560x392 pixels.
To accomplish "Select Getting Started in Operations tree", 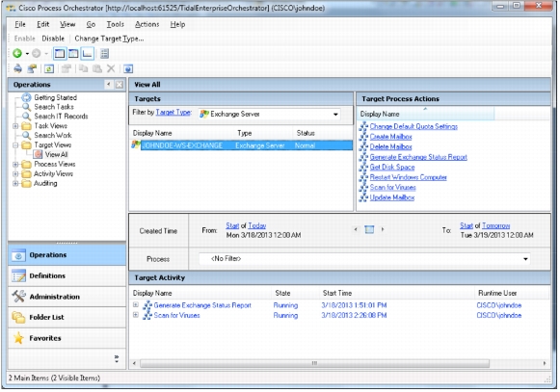I will tap(55, 97).
